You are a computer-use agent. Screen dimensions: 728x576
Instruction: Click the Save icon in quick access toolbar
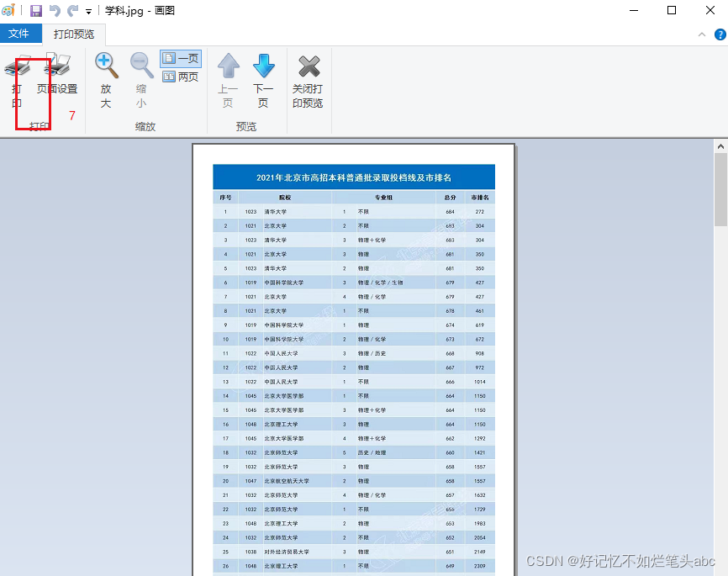tap(36, 10)
